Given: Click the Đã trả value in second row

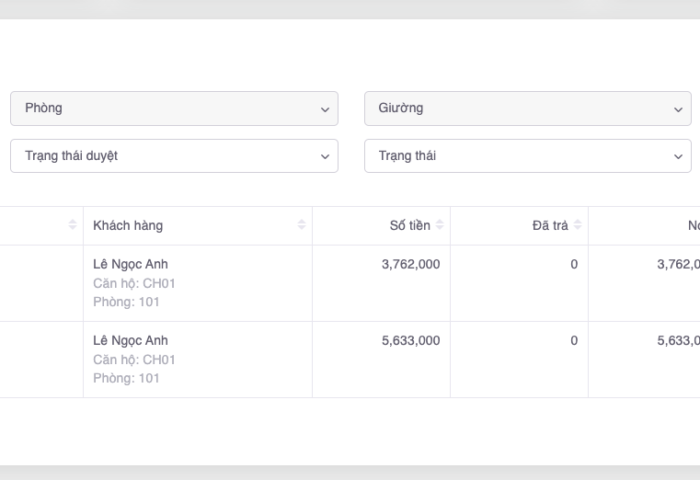Looking at the screenshot, I should [x=573, y=341].
